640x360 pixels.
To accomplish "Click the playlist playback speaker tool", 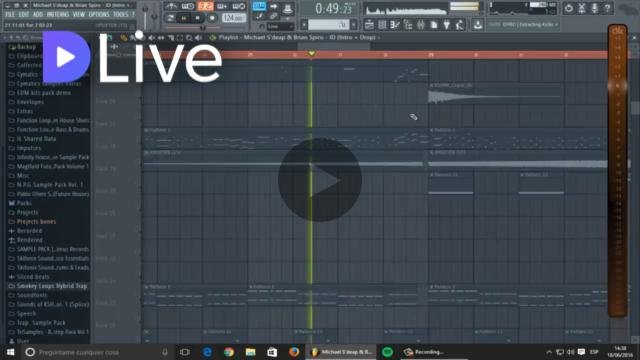I will tap(199, 38).
